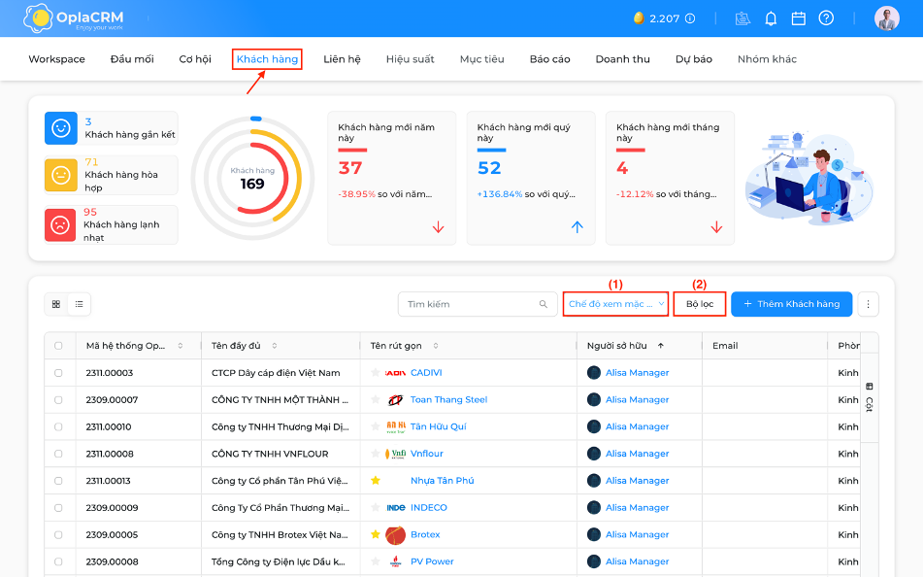Click red down arrow in yearly card
Screen dimensions: 924x577
click(x=438, y=227)
